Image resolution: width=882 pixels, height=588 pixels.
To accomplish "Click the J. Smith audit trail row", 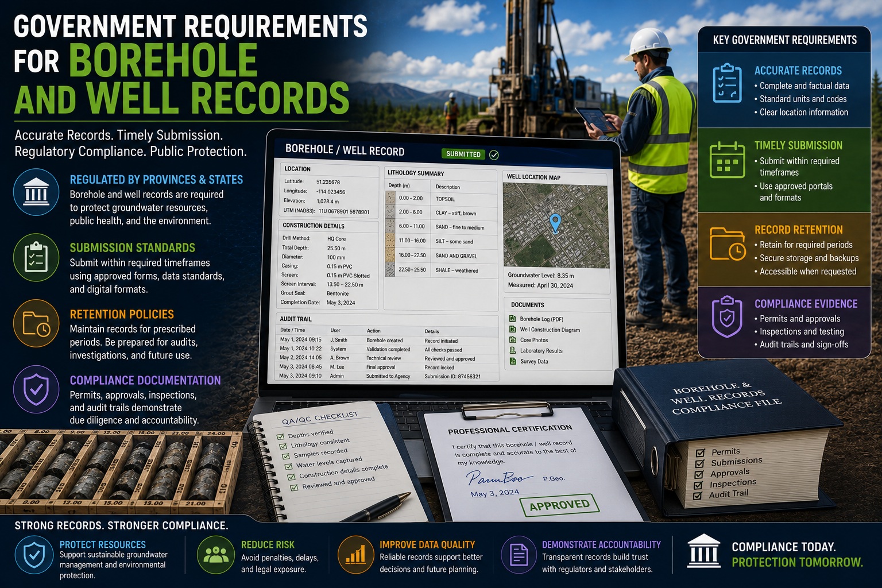I will pyautogui.click(x=388, y=340).
